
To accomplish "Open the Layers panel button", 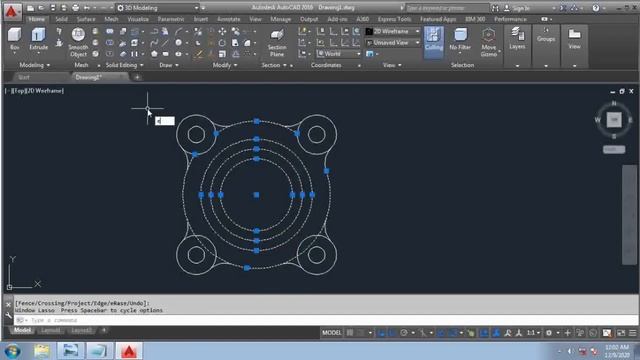I will (x=517, y=39).
